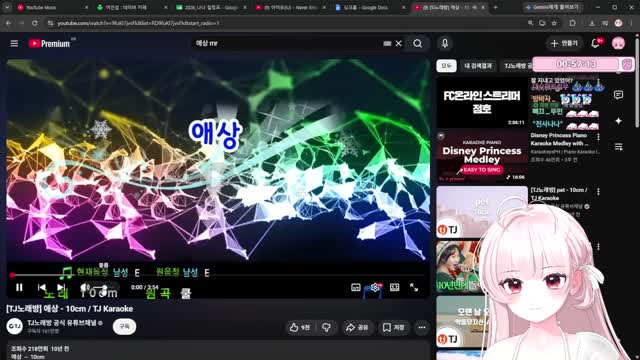640x360 pixels.
Task: Open options for pet - 10cm video
Action: point(598,192)
